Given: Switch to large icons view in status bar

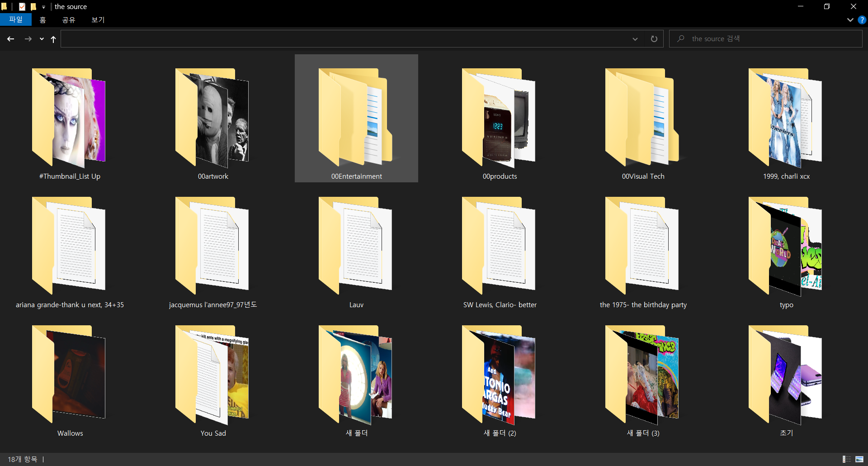Looking at the screenshot, I should 859,459.
